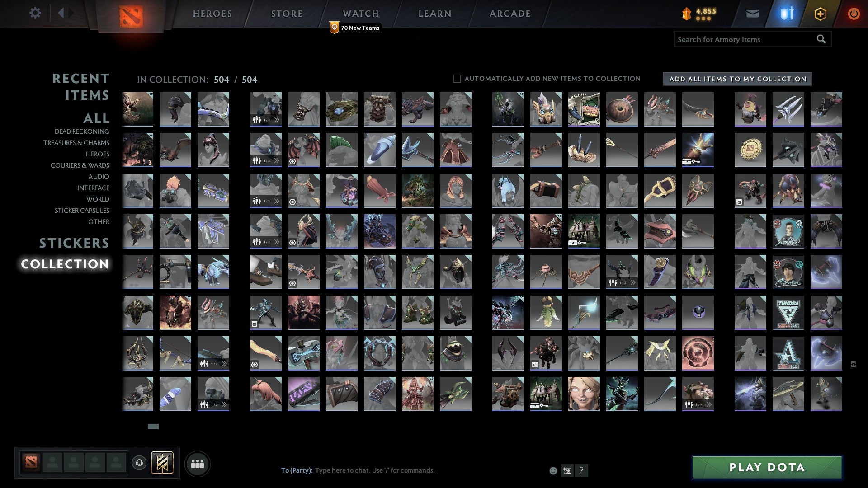Open the party voice headset icon
This screenshot has height=488, width=868.
point(139,463)
